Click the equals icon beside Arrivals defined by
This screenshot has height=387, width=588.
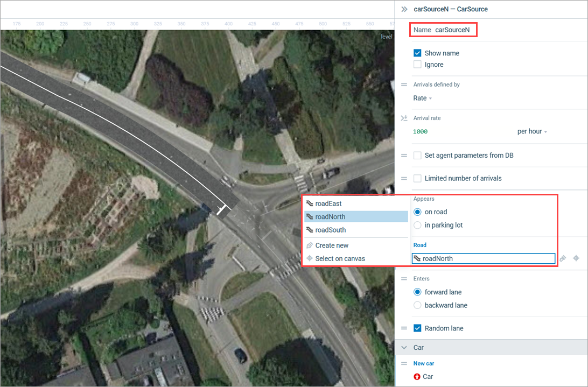(x=404, y=85)
